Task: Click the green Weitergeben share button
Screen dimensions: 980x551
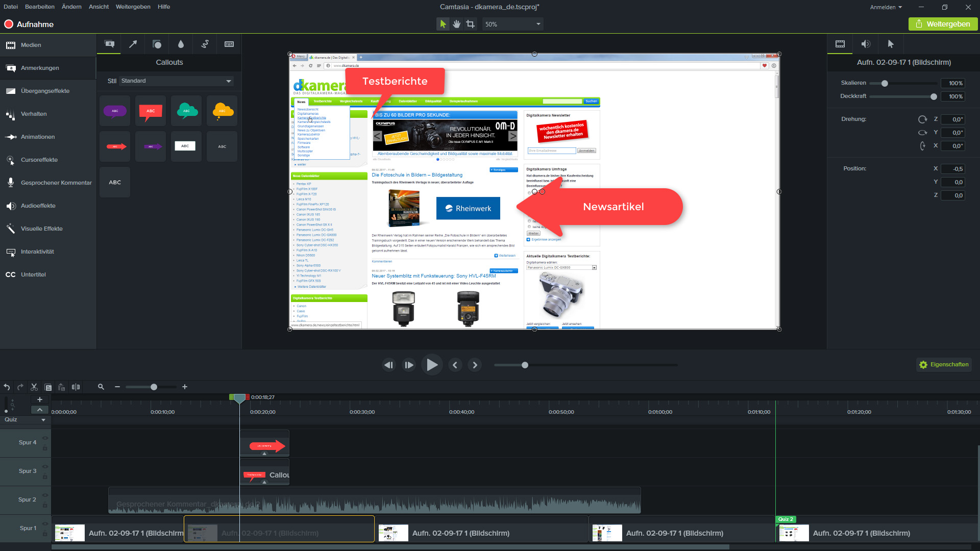Action: point(943,24)
